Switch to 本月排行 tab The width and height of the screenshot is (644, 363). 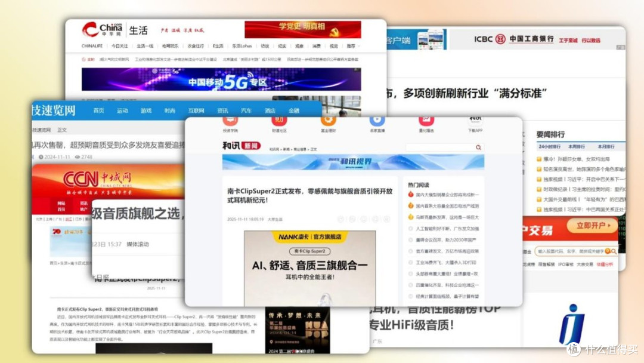click(x=606, y=146)
